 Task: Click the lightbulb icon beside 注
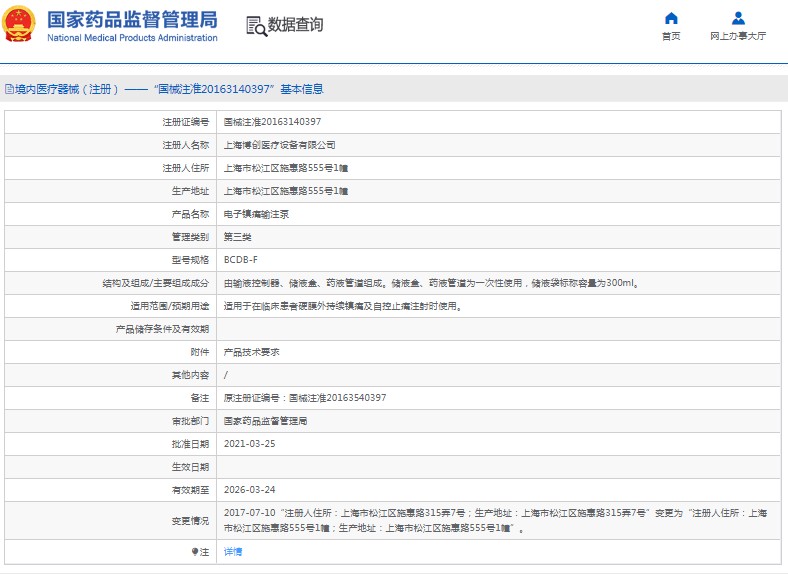(x=195, y=552)
